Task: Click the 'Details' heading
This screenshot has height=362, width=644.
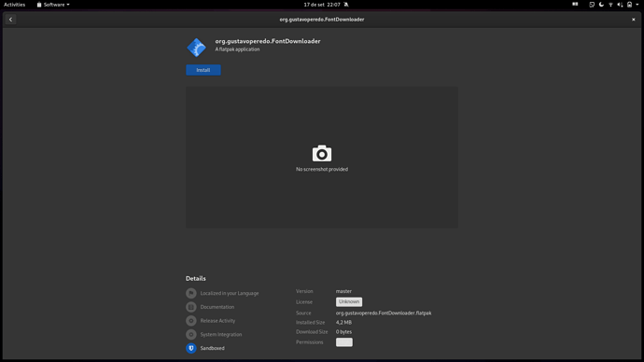Action: 195,278
